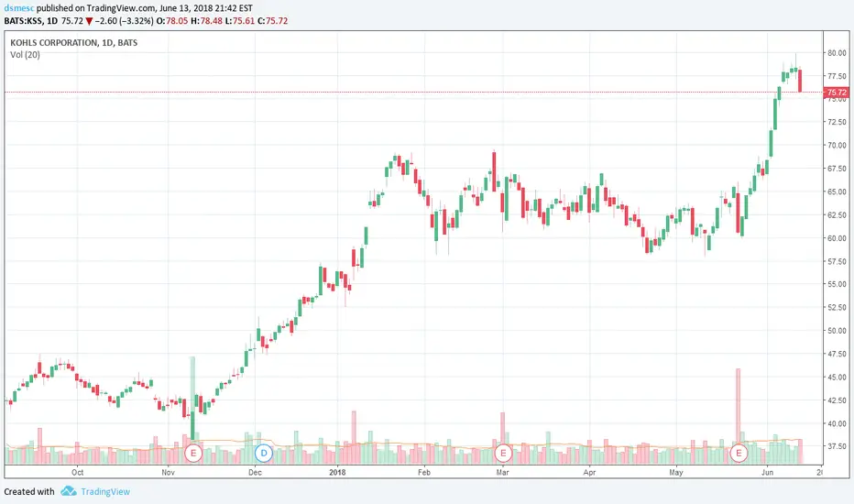Open the dsmesc author profile link

pyautogui.click(x=19, y=8)
